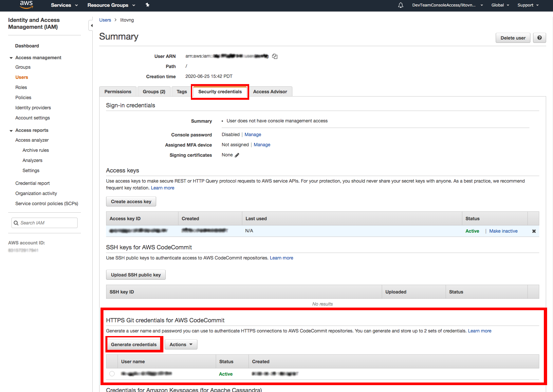The height and width of the screenshot is (392, 553).
Task: Click the User name column header
Action: coord(167,362)
